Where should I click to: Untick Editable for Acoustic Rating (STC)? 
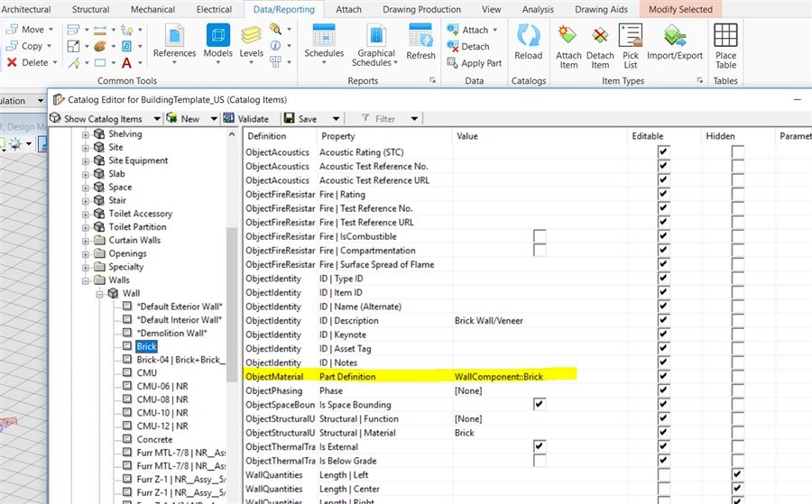click(x=663, y=151)
